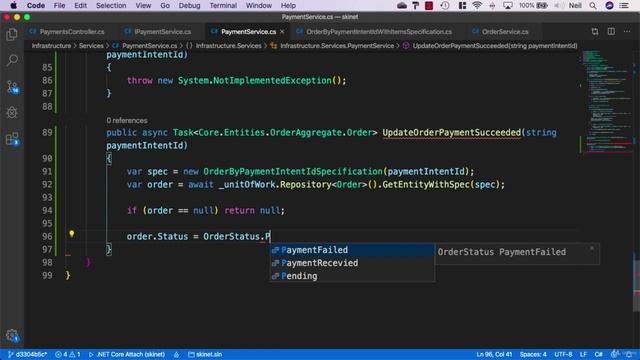Open the Neil user menu in menu bar
The image size is (640, 360).
(575, 5)
